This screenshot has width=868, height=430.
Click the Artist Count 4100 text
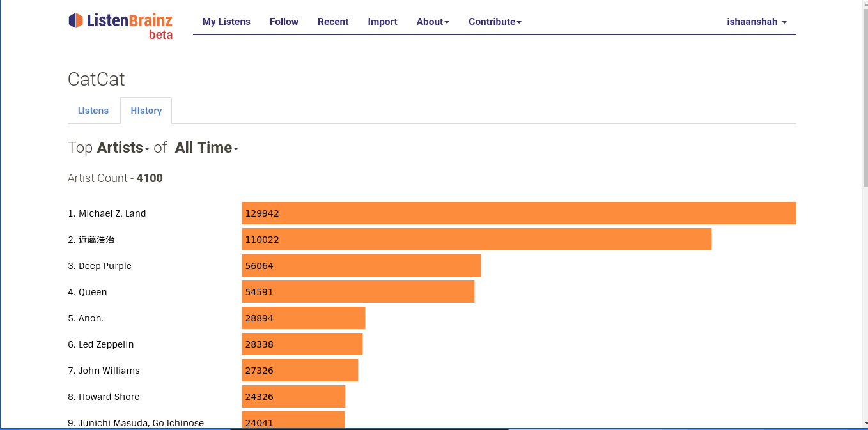(115, 178)
